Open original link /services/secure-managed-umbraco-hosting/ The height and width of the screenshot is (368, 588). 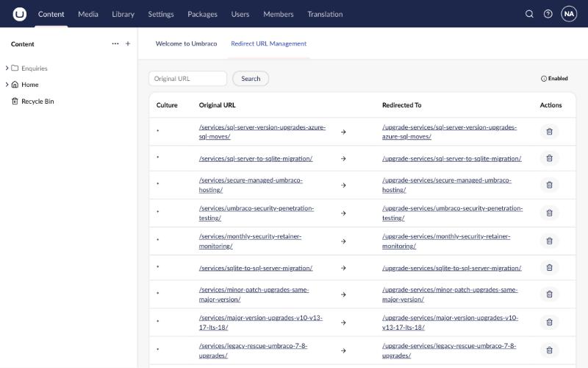(251, 185)
